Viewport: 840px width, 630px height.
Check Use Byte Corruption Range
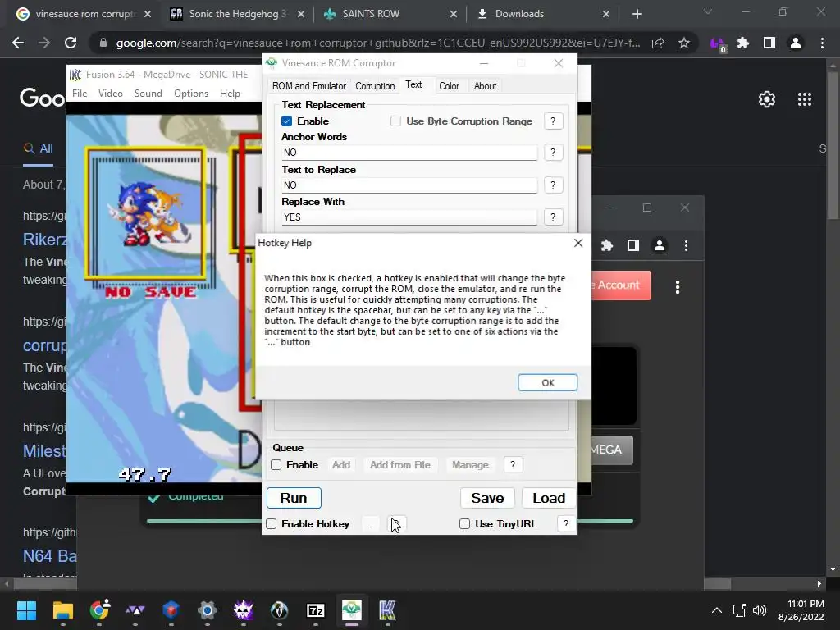[395, 121]
